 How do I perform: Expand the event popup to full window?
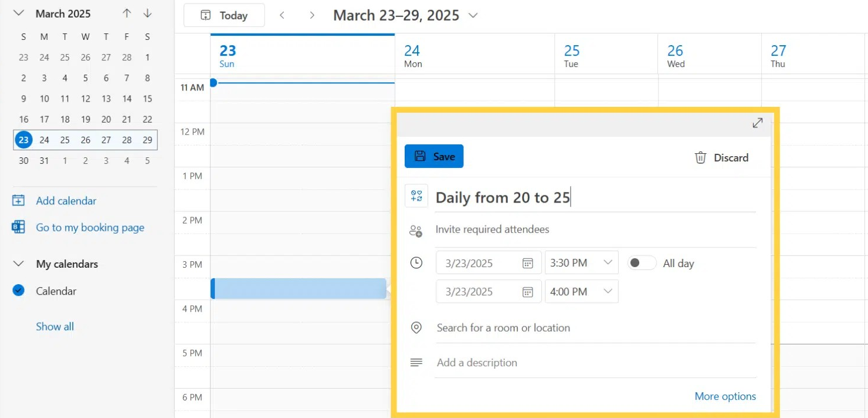757,123
